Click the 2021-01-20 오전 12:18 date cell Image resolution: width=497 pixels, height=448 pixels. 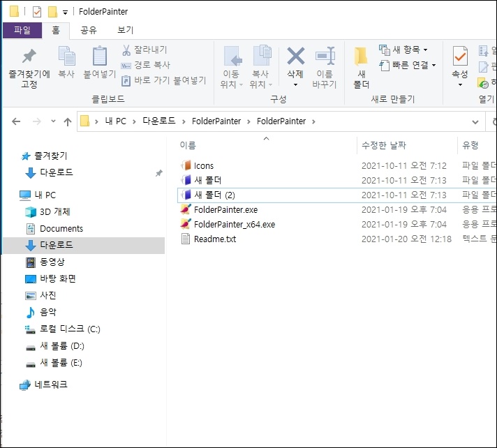click(406, 239)
